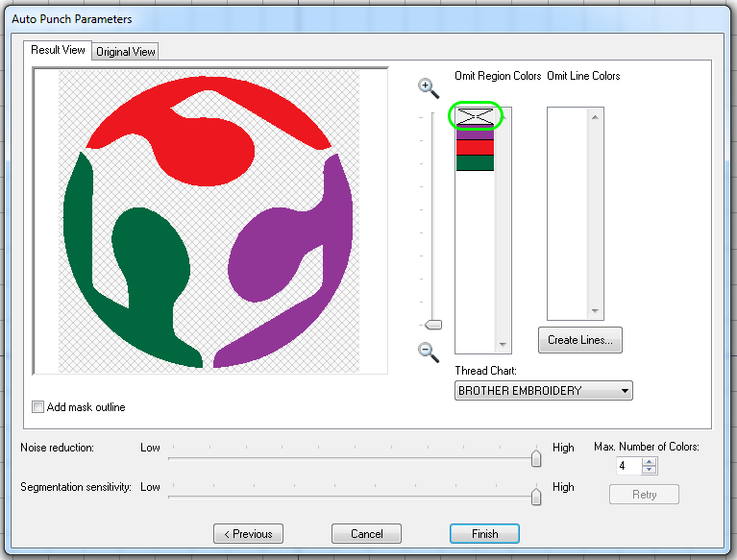This screenshot has width=737, height=560.
Task: Decrease Max Number of Colors with down arrow
Action: click(650, 470)
